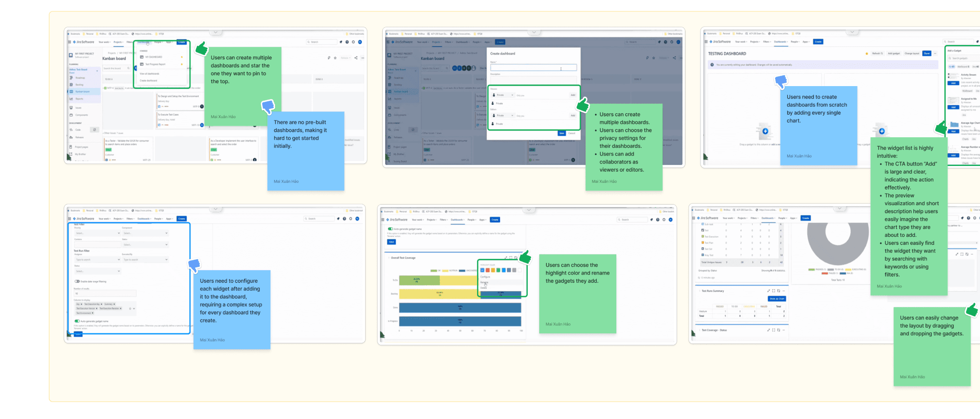Click Done on the Testing Dashboard
The width and height of the screenshot is (980, 419).
(927, 54)
